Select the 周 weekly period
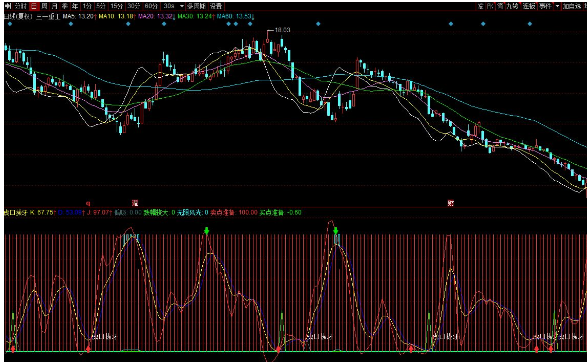587x362 pixels. click(45, 6)
